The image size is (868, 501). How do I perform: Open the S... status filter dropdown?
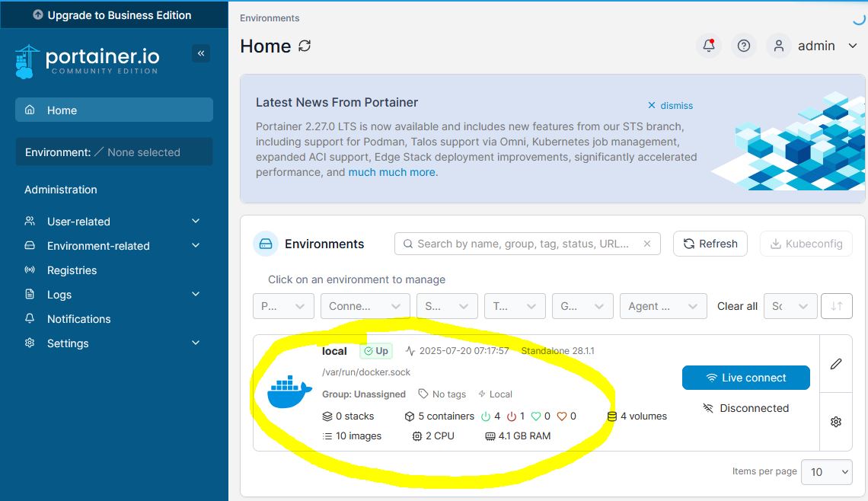[447, 306]
